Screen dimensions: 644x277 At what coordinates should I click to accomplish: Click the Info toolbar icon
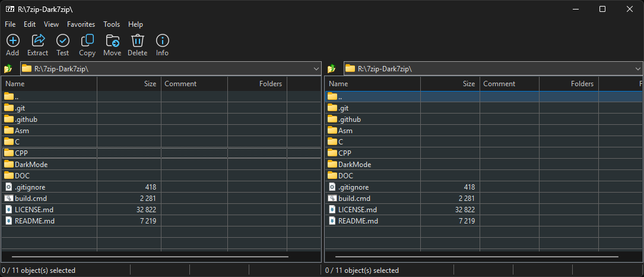coord(162,41)
